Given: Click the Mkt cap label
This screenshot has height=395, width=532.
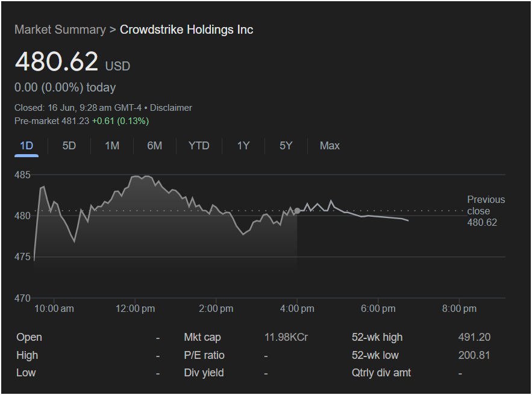Looking at the screenshot, I should (x=202, y=337).
